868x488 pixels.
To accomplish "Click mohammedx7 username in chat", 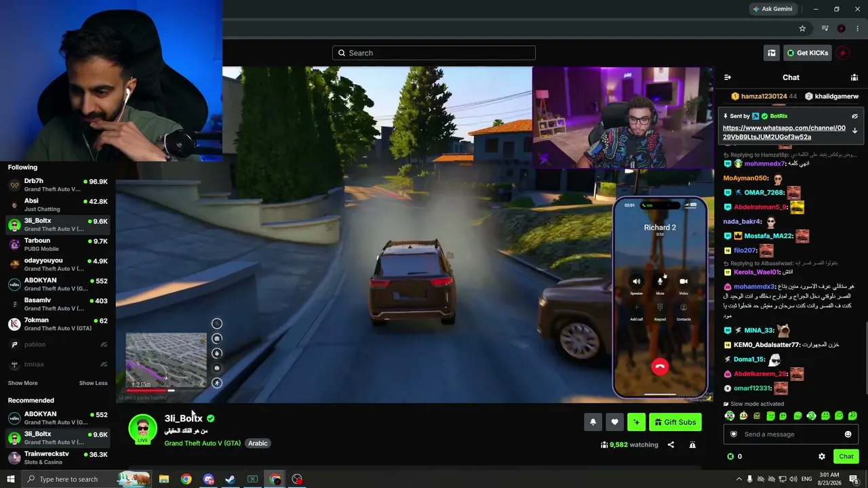I will coord(764,163).
